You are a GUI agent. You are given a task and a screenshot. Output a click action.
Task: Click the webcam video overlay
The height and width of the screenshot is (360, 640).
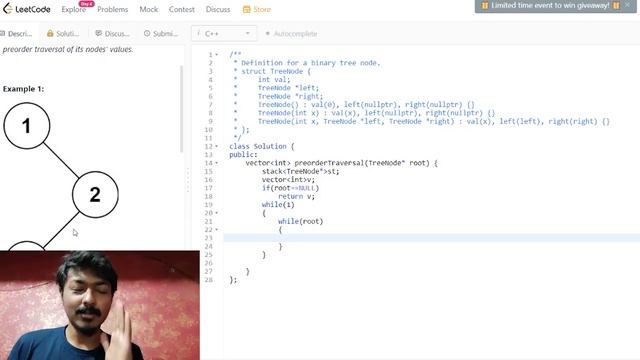pyautogui.click(x=100, y=305)
